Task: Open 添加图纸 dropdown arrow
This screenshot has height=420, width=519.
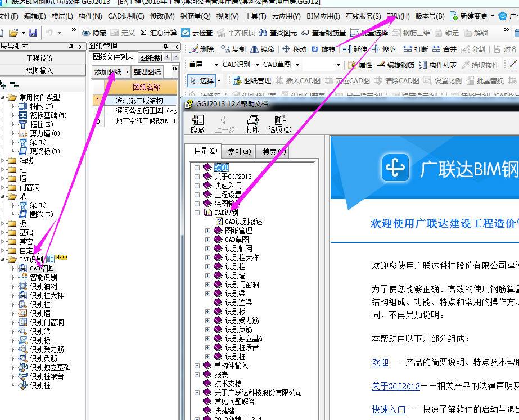Action: pyautogui.click(x=127, y=71)
